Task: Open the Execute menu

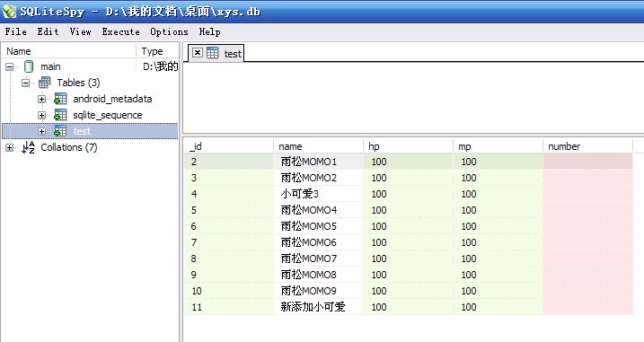Action: click(x=120, y=31)
